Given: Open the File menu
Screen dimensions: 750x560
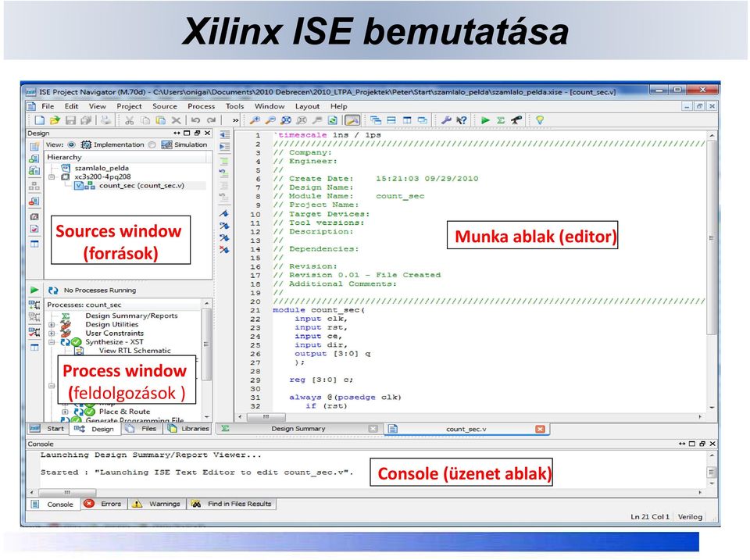Looking at the screenshot, I should pos(48,106).
